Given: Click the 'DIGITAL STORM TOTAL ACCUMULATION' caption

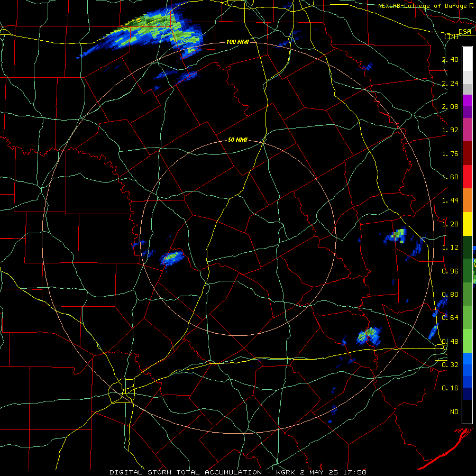Looking at the screenshot, I should pos(186,472).
